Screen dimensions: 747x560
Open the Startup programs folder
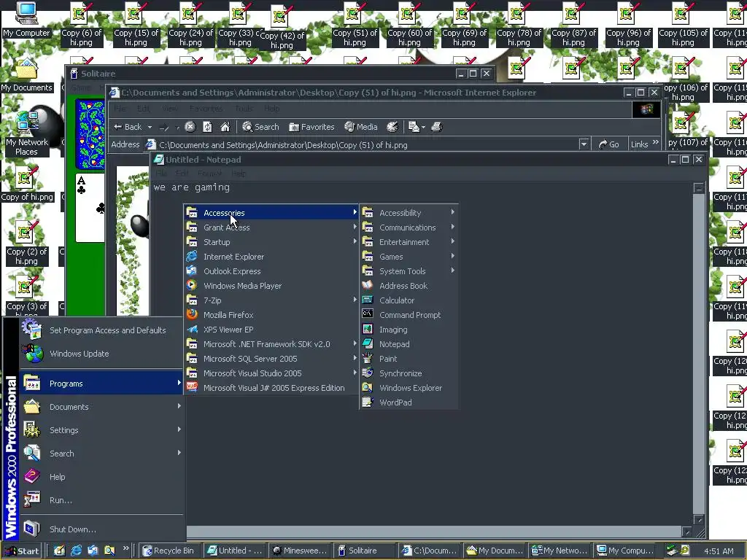pyautogui.click(x=271, y=242)
